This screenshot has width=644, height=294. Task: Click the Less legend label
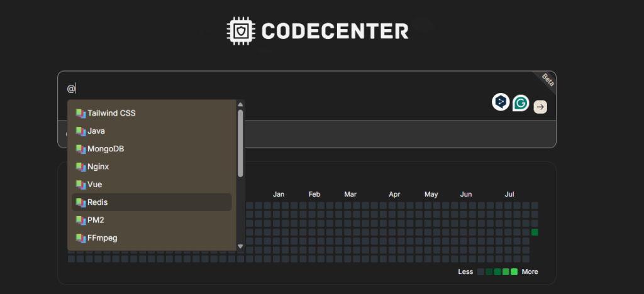click(465, 272)
